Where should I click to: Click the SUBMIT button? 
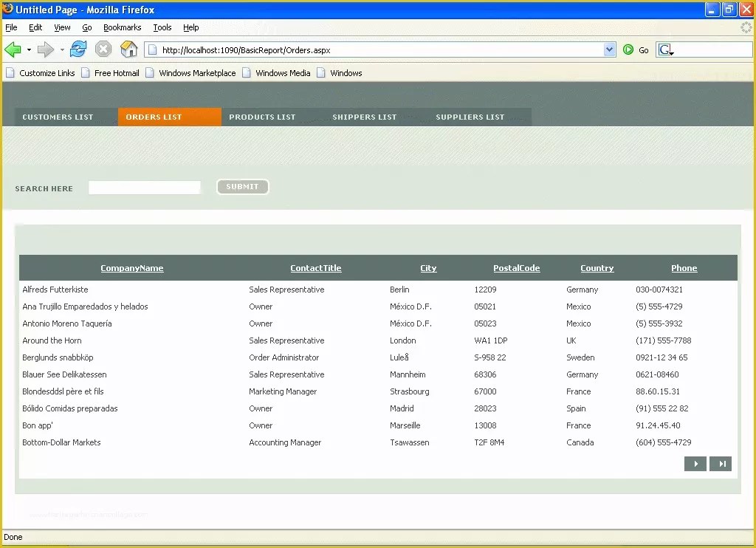[242, 186]
